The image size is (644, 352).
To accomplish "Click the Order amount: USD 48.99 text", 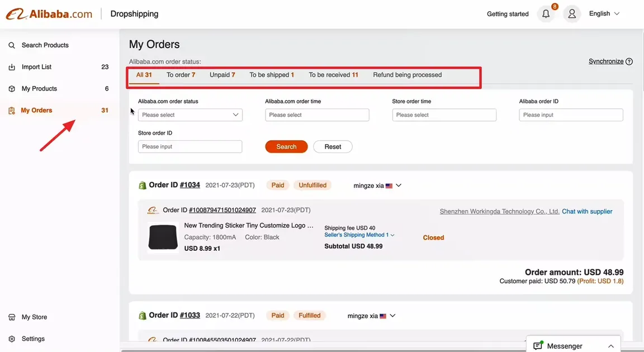I will (574, 273).
